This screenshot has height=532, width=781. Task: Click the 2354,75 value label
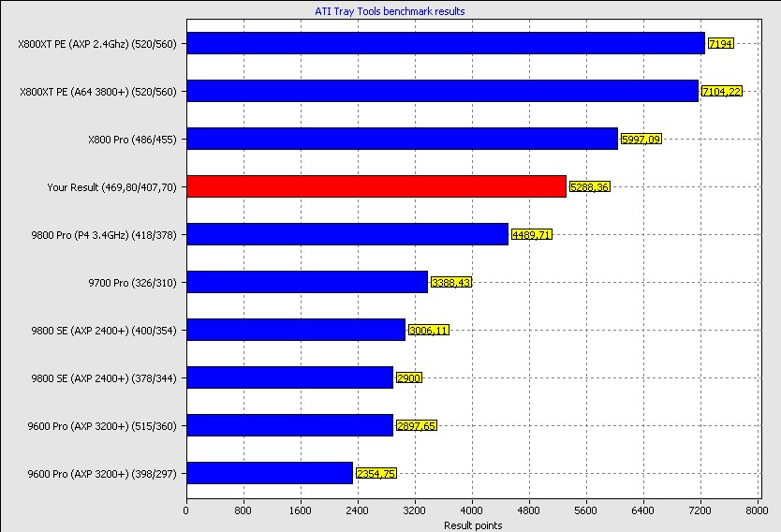[x=376, y=474]
